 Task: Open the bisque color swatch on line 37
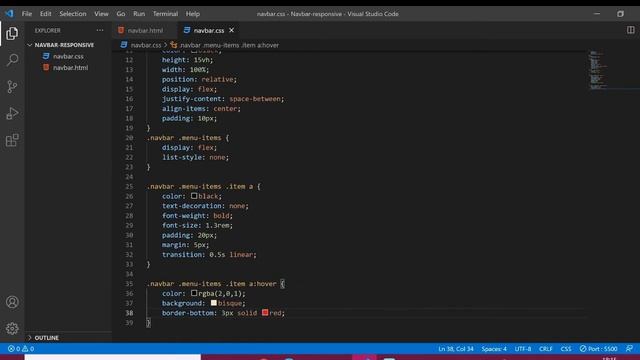click(214, 303)
